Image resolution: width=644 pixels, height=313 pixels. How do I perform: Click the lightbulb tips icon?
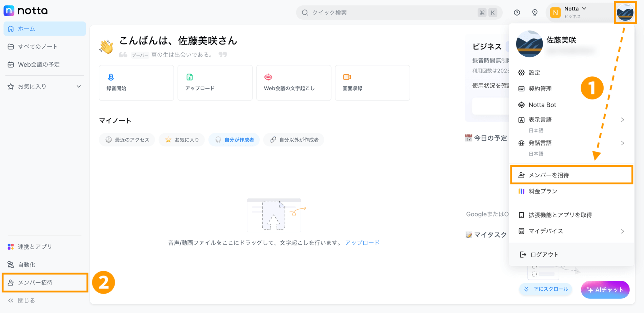(535, 13)
